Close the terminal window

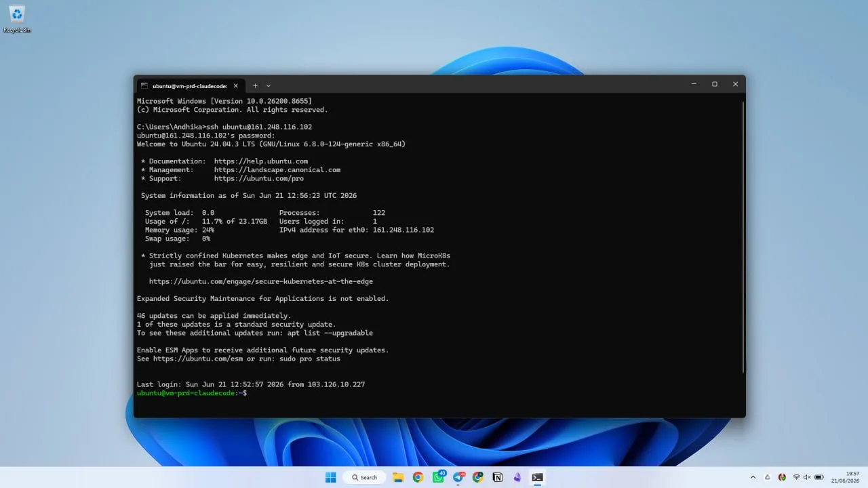click(735, 84)
